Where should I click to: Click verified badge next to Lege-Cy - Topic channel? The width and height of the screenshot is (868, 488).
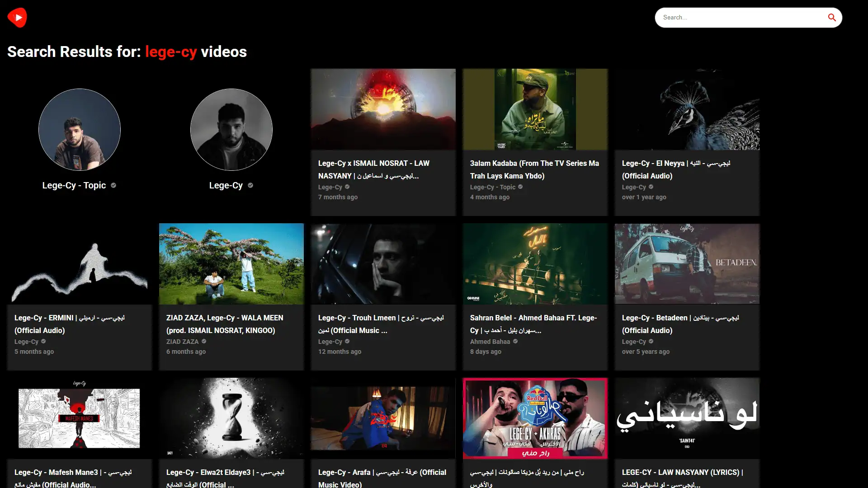[x=113, y=185]
